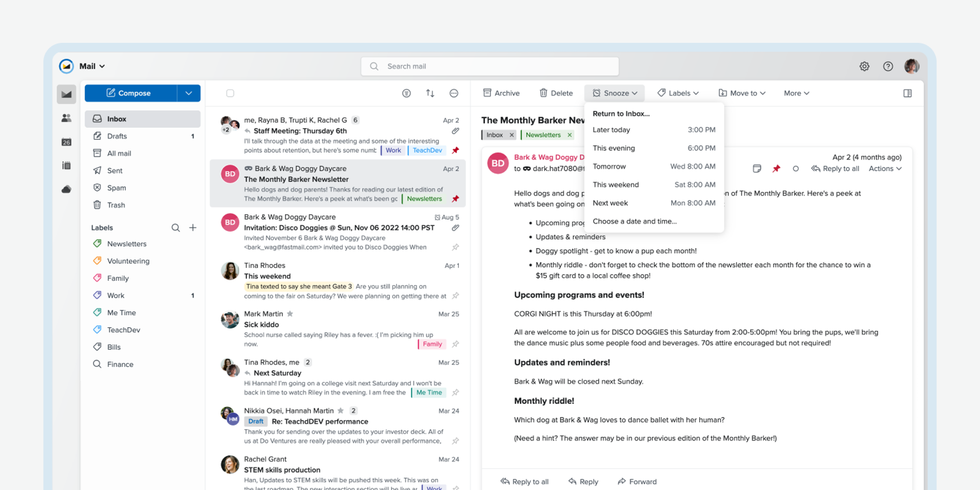Click the Delete trash icon
The width and height of the screenshot is (980, 490).
click(544, 93)
